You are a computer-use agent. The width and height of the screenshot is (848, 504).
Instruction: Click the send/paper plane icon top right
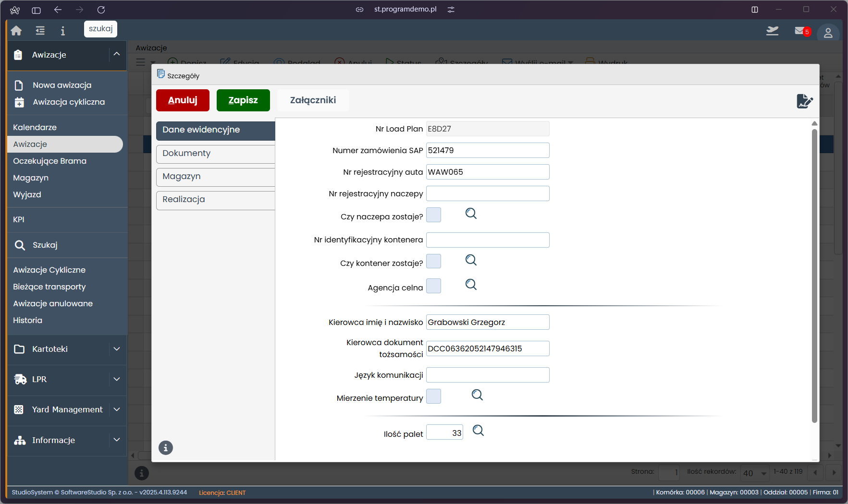[773, 30]
